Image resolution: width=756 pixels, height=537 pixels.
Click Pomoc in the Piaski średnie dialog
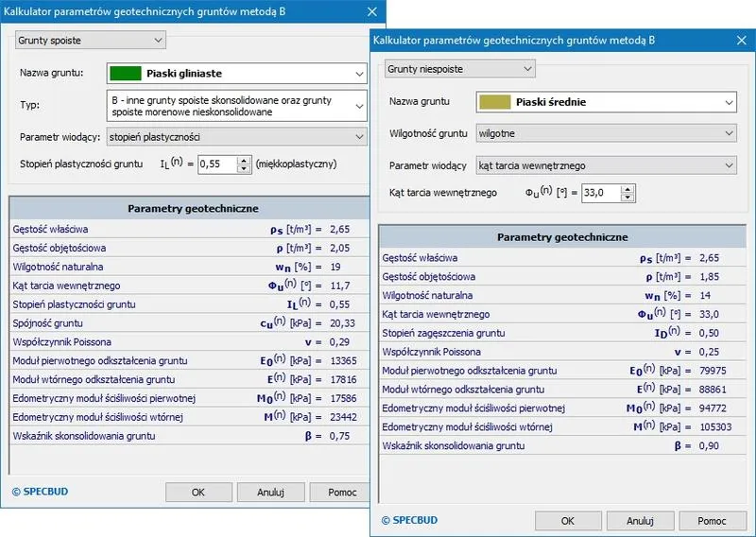click(712, 520)
